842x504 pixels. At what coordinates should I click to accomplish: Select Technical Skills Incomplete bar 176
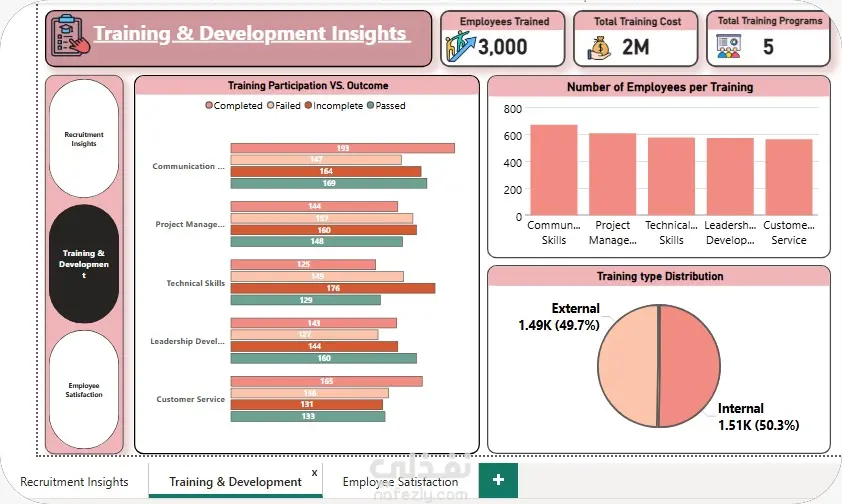333,288
